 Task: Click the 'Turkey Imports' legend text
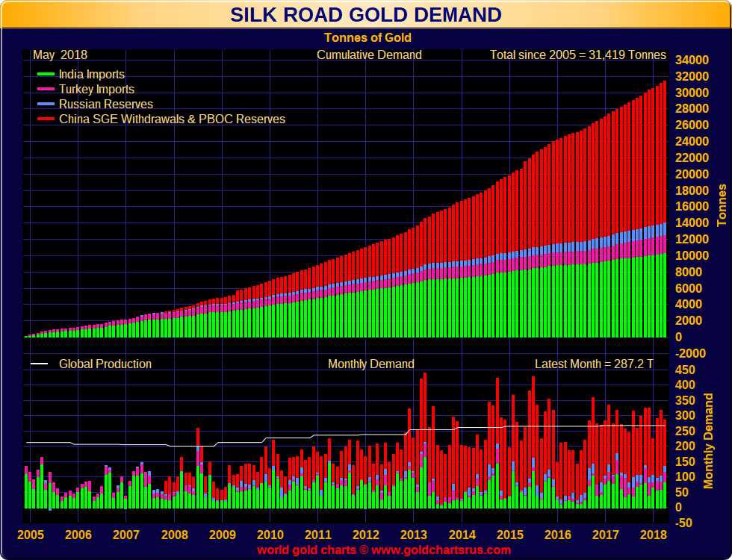[x=97, y=90]
